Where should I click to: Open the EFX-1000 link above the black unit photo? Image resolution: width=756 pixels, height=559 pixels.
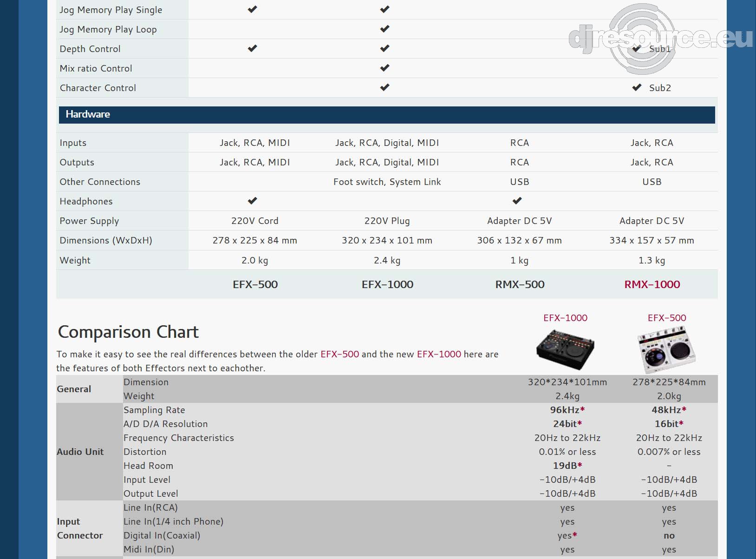565,318
